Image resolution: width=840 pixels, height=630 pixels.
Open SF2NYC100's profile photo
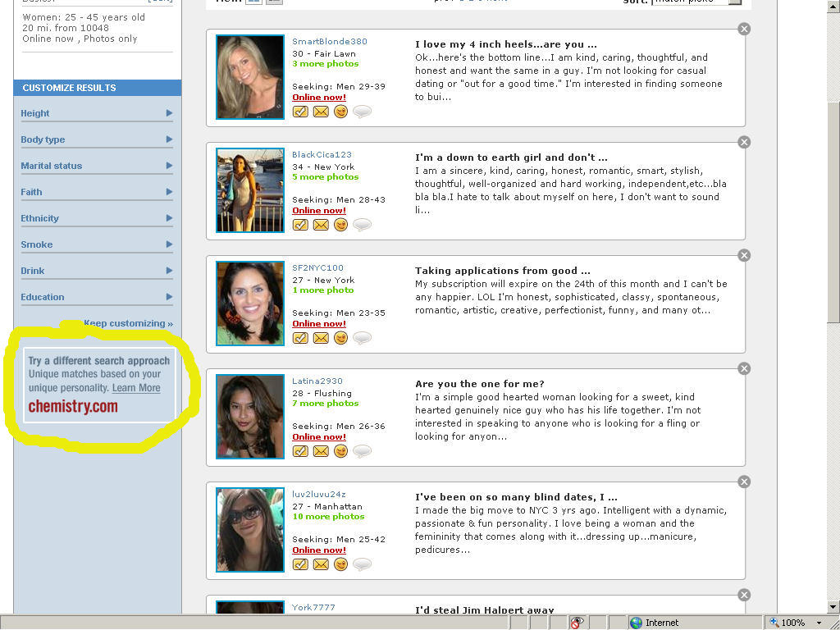click(x=250, y=304)
